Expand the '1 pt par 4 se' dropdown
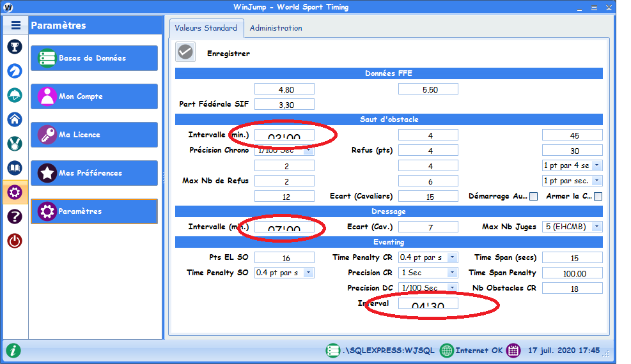The image size is (631, 364). coord(597,165)
